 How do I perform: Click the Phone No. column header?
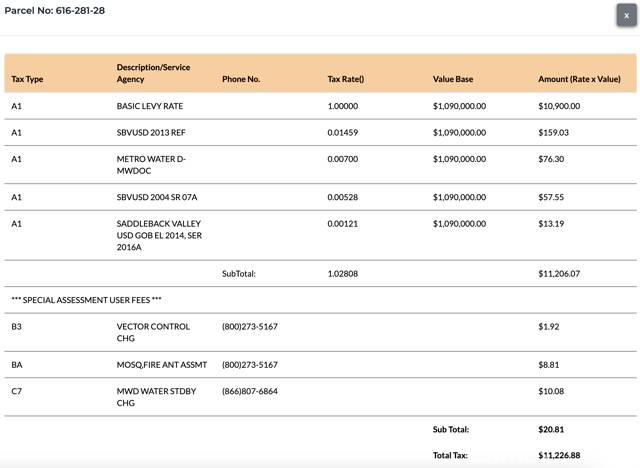(241, 79)
